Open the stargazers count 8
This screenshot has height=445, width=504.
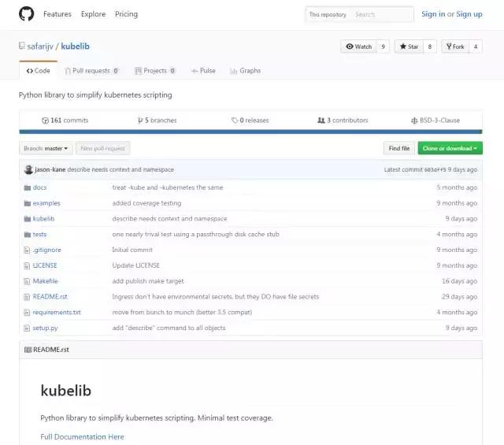[x=430, y=46]
